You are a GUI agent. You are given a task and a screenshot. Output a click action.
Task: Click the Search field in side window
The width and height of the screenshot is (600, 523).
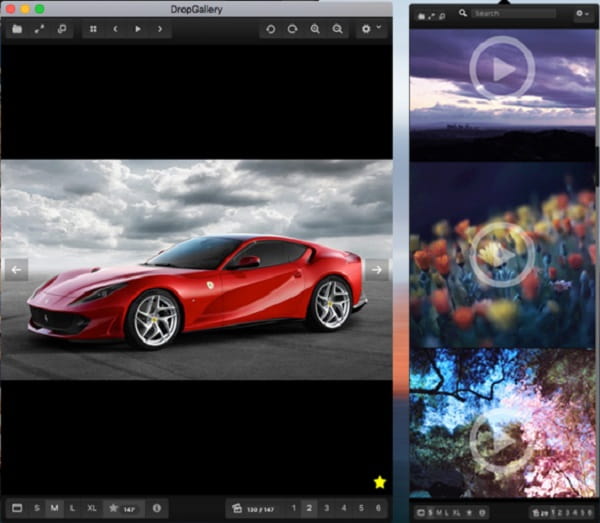point(513,14)
